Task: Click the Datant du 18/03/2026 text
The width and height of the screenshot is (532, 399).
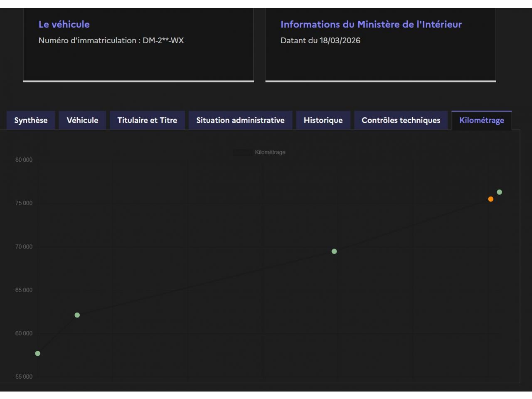Action: point(320,41)
